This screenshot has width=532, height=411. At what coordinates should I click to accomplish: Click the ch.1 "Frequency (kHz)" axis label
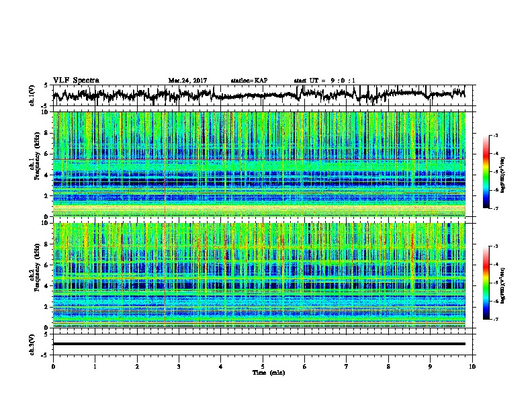[x=37, y=156]
